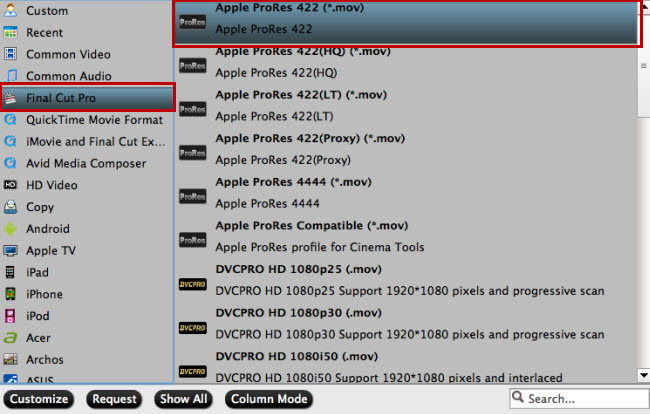The height and width of the screenshot is (414, 650).
Task: Click the Recent category icon
Action: click(10, 32)
